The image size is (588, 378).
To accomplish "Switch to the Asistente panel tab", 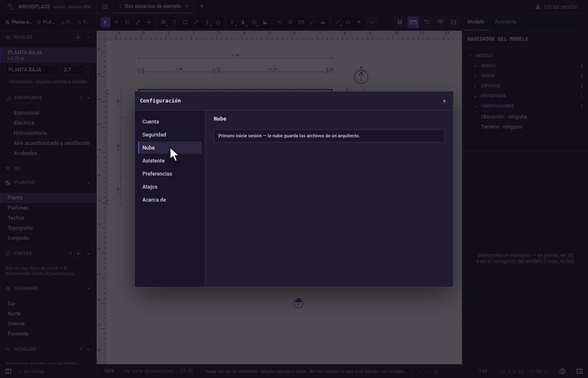I will pyautogui.click(x=505, y=22).
